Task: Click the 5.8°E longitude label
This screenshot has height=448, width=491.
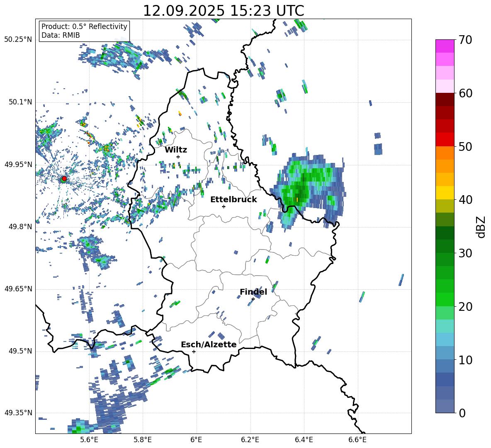Action: click(x=143, y=440)
